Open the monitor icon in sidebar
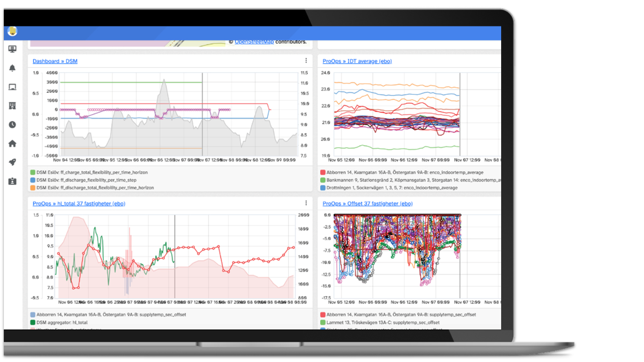The height and width of the screenshot is (362, 644). pyautogui.click(x=12, y=49)
